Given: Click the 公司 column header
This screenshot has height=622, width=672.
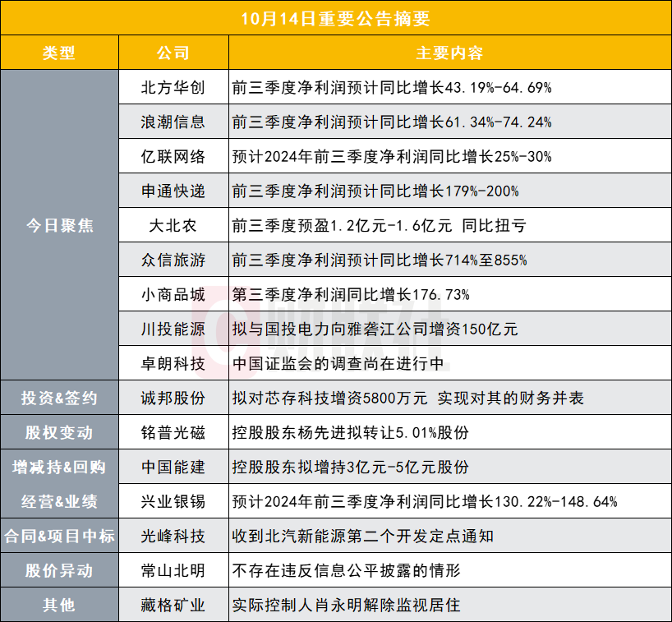Looking at the screenshot, I should click(x=173, y=53).
